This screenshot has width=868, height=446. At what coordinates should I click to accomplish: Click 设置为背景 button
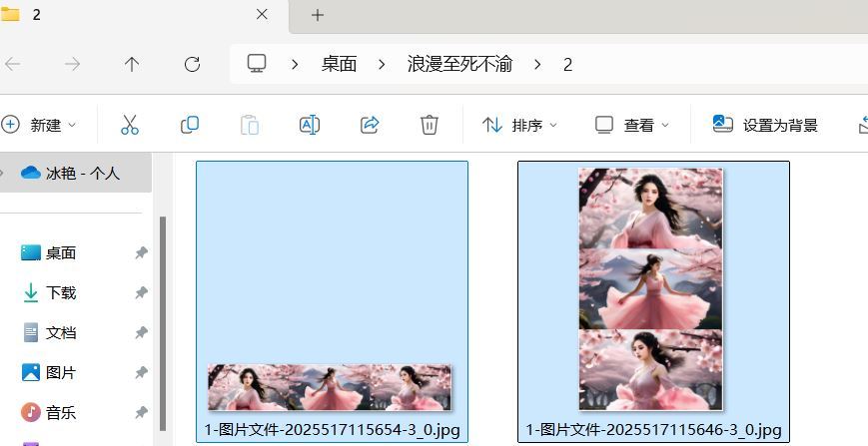pyautogui.click(x=765, y=125)
